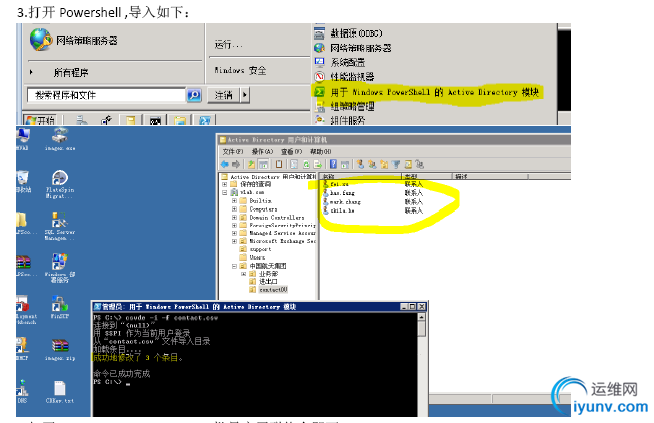Click the 注销 log off button
654x423 pixels.
[x=224, y=95]
